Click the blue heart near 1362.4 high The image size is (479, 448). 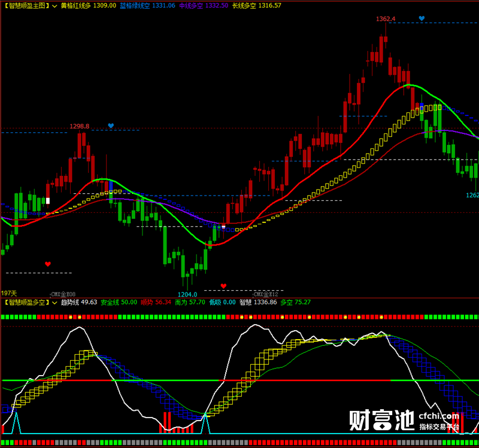coord(422,19)
